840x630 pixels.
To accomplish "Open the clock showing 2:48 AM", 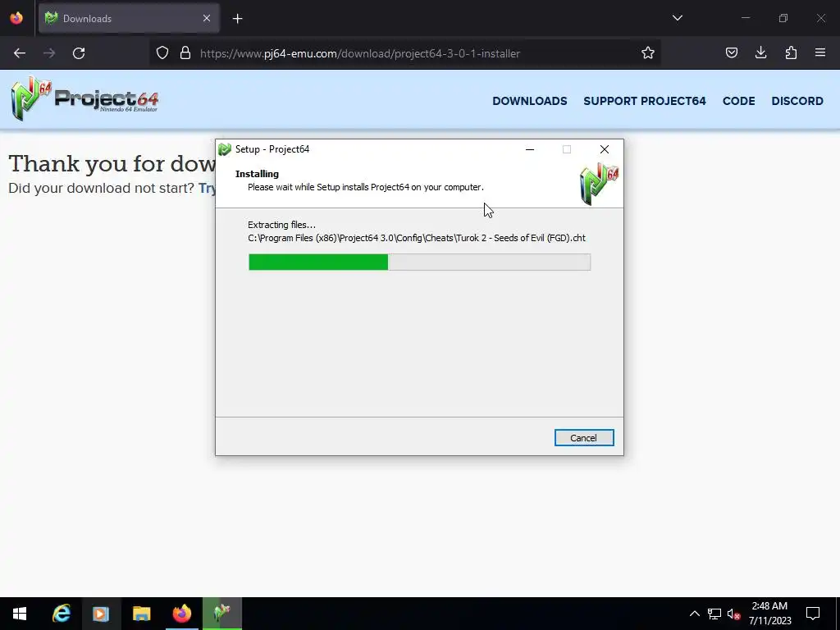I will (769, 614).
